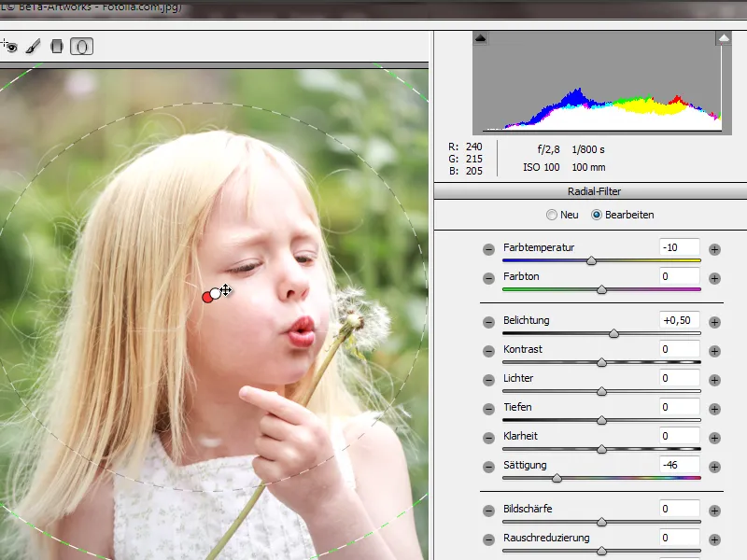Select the graduated filter tool

tap(57, 46)
